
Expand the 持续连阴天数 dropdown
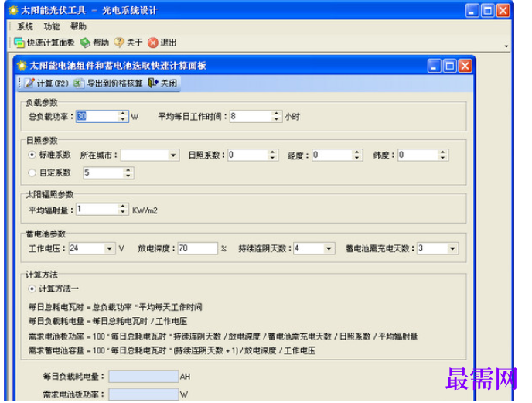tap(329, 248)
